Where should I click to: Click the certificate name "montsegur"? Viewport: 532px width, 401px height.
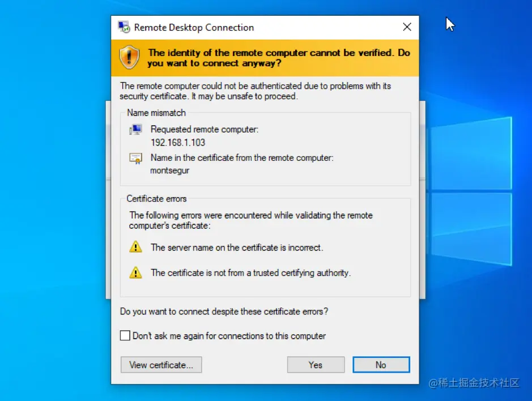click(x=169, y=170)
